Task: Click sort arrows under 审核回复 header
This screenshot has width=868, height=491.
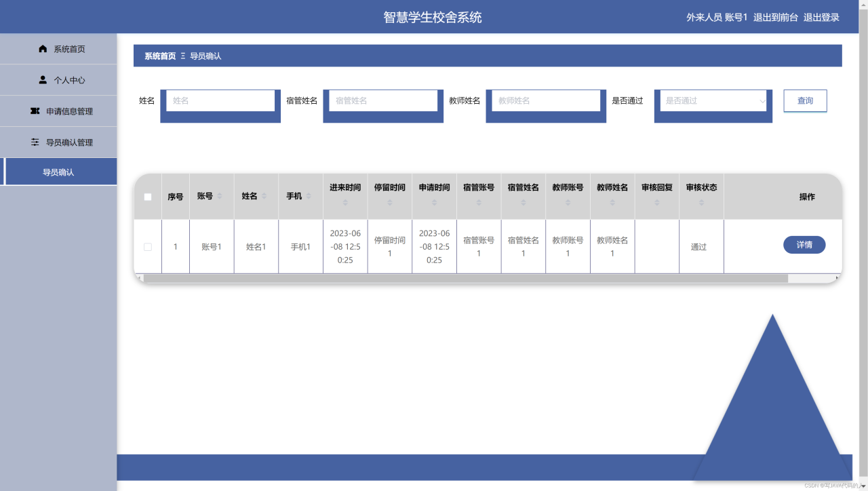Action: click(x=657, y=203)
